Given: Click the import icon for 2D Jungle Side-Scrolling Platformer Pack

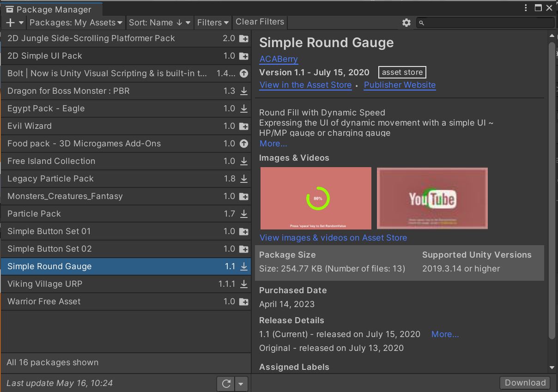Looking at the screenshot, I should (x=244, y=39).
